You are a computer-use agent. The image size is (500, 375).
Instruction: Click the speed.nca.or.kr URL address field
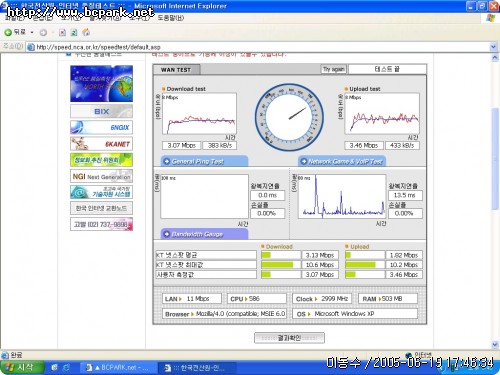(x=258, y=47)
